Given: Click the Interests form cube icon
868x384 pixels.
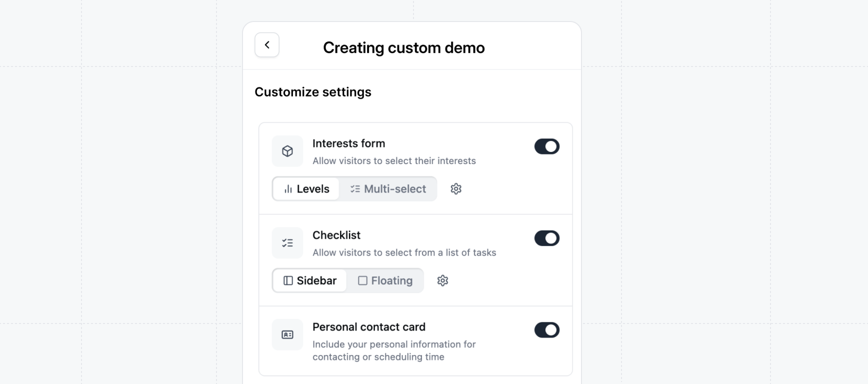Looking at the screenshot, I should pyautogui.click(x=287, y=151).
